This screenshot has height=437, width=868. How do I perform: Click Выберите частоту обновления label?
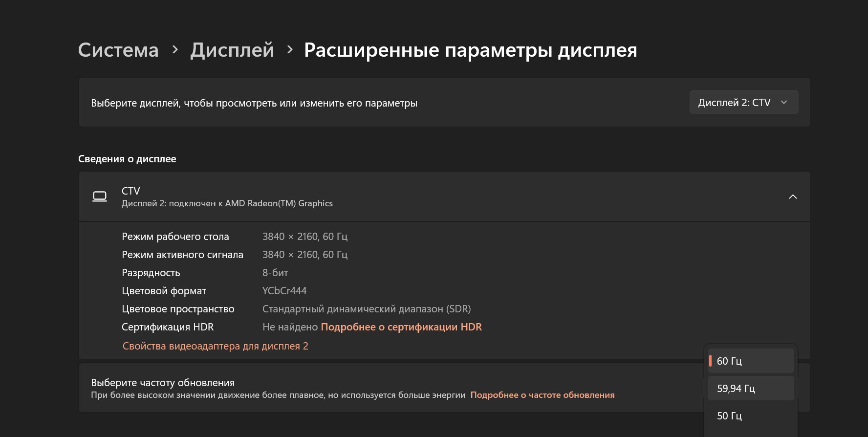(163, 383)
